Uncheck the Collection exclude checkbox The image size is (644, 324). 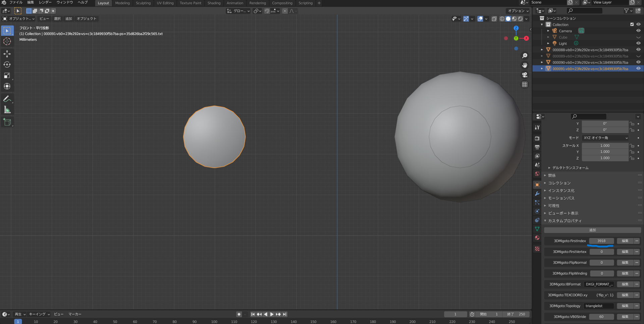tap(632, 24)
